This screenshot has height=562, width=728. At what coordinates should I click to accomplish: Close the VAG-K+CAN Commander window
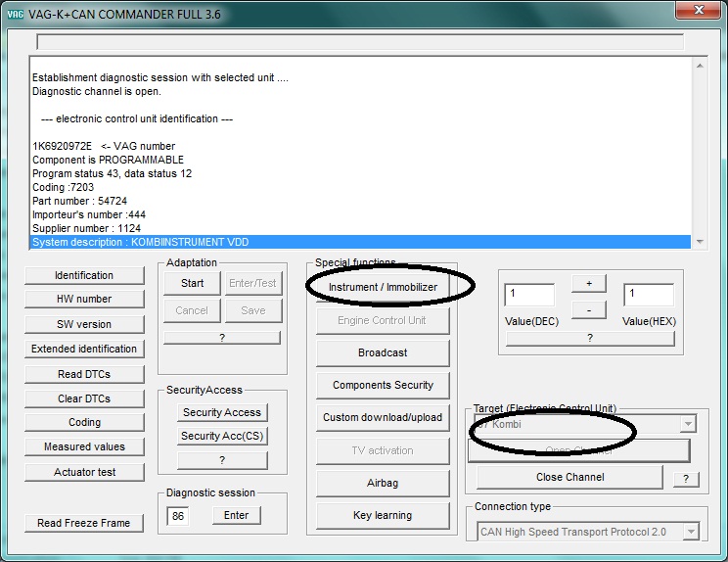(x=699, y=10)
